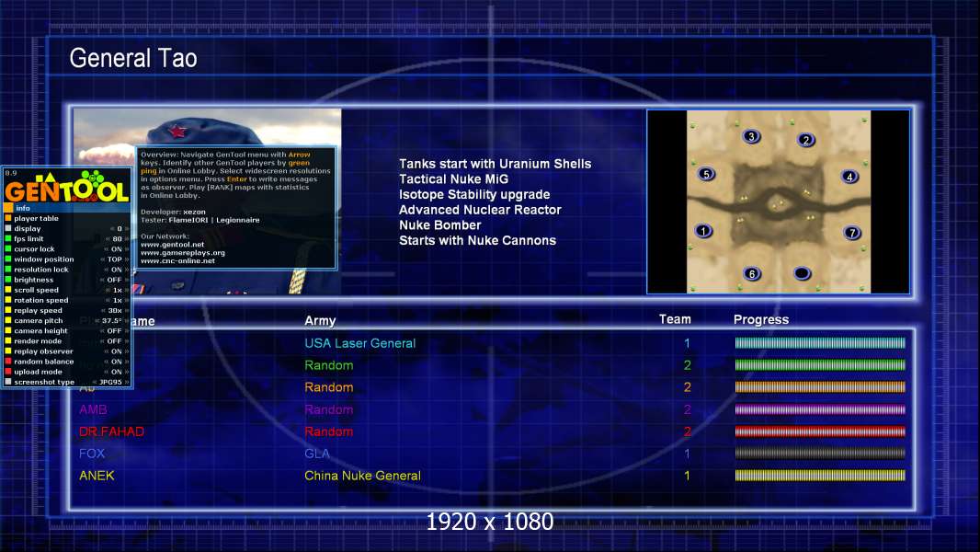Click the green square beside fps limit
This screenshot has width=980, height=552.
point(8,239)
